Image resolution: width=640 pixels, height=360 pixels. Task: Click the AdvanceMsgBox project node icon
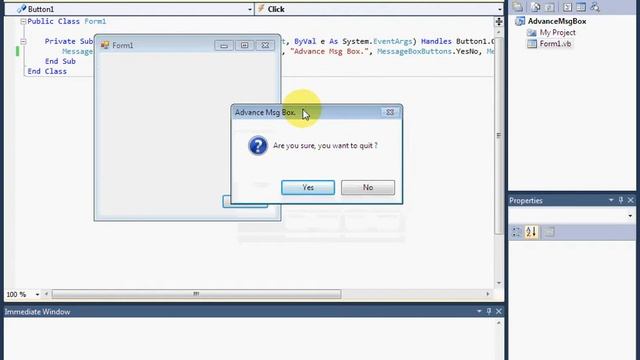[x=520, y=21]
